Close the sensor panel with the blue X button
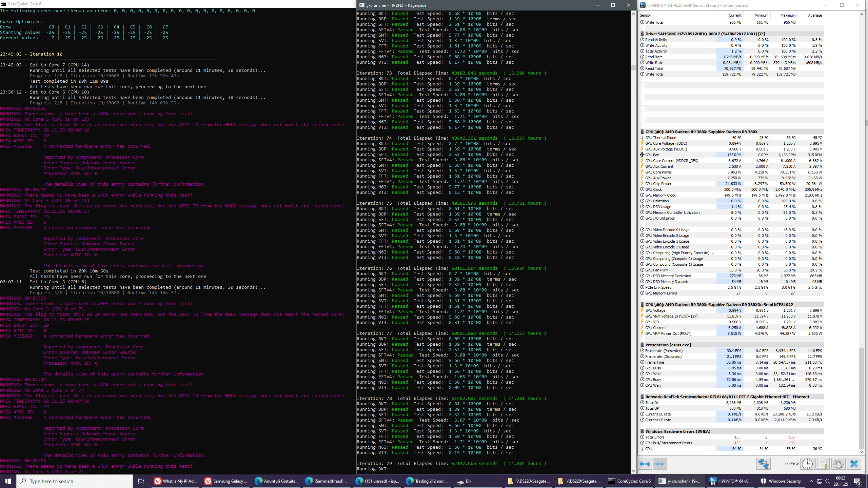868x488 pixels. click(854, 464)
